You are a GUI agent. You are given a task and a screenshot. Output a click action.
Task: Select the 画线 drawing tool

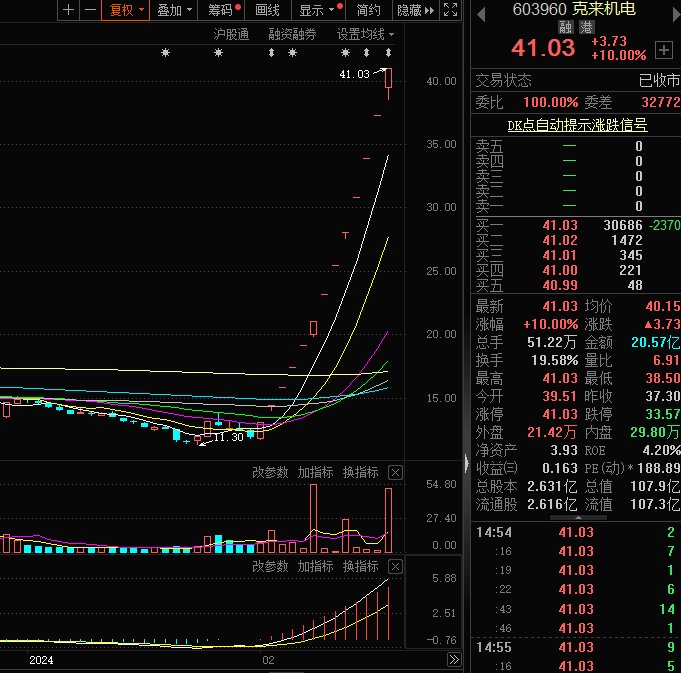click(267, 10)
